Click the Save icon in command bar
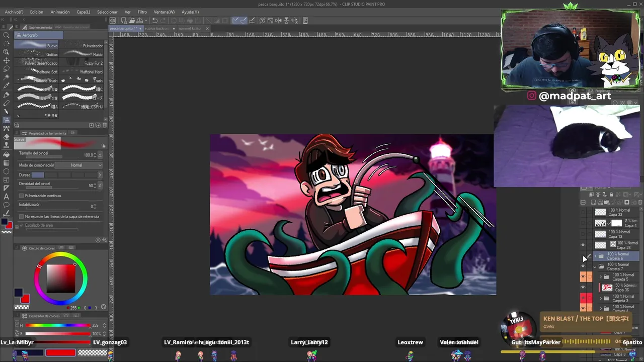This screenshot has width=644, height=362. [x=139, y=21]
